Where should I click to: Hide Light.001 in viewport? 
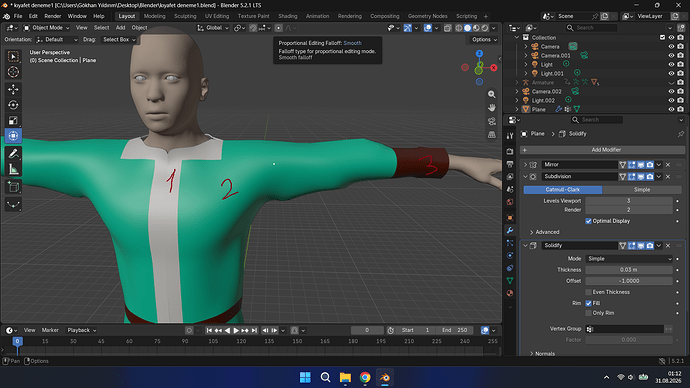[x=671, y=73]
